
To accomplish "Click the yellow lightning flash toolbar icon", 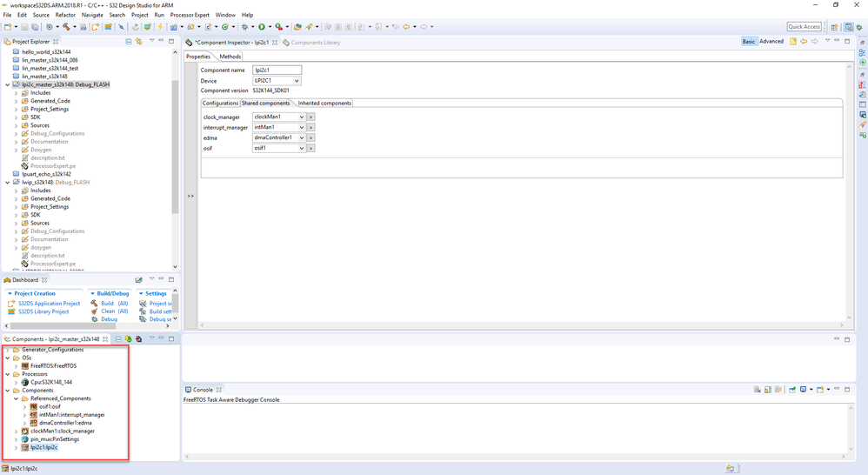I will (x=161, y=27).
